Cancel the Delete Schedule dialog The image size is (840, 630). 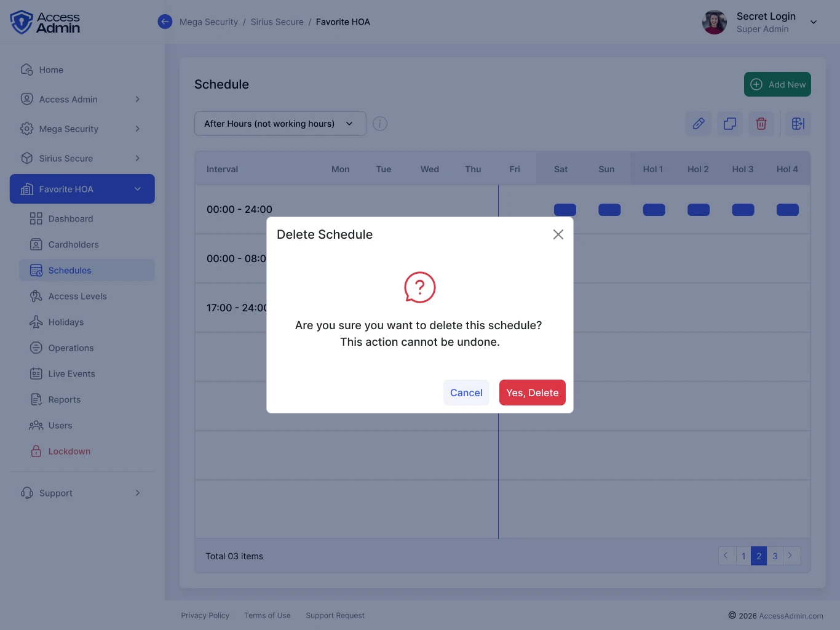click(466, 393)
